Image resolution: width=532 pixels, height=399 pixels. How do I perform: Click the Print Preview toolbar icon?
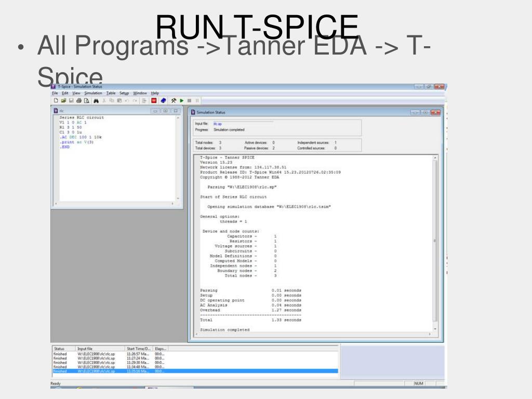click(87, 100)
